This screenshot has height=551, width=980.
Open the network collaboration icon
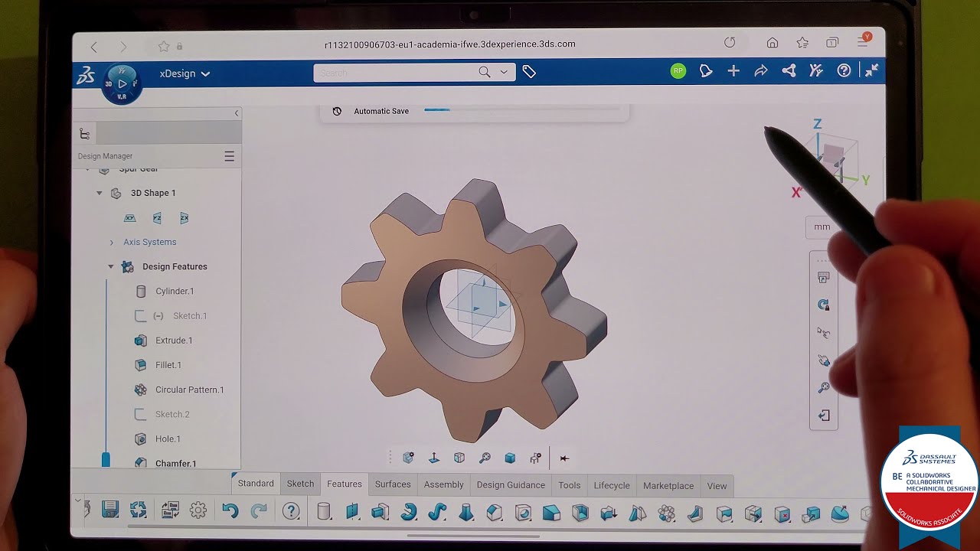tap(789, 71)
